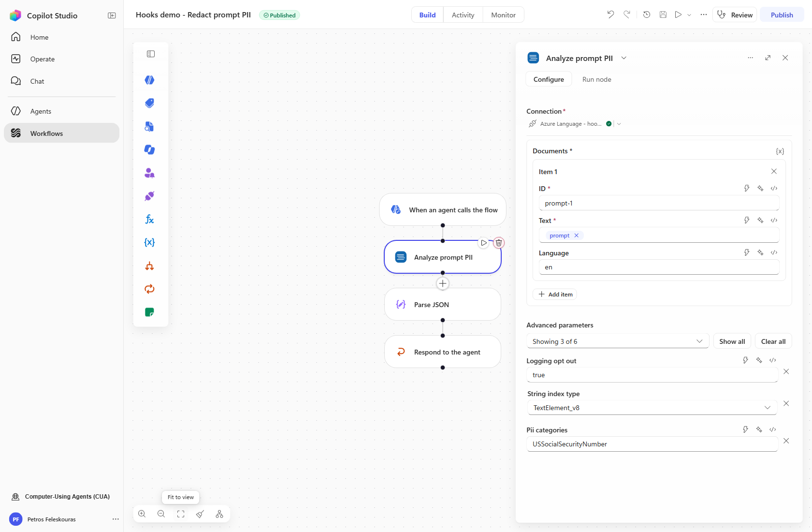
Task: Run the workflow with play icon
Action: coord(679,15)
